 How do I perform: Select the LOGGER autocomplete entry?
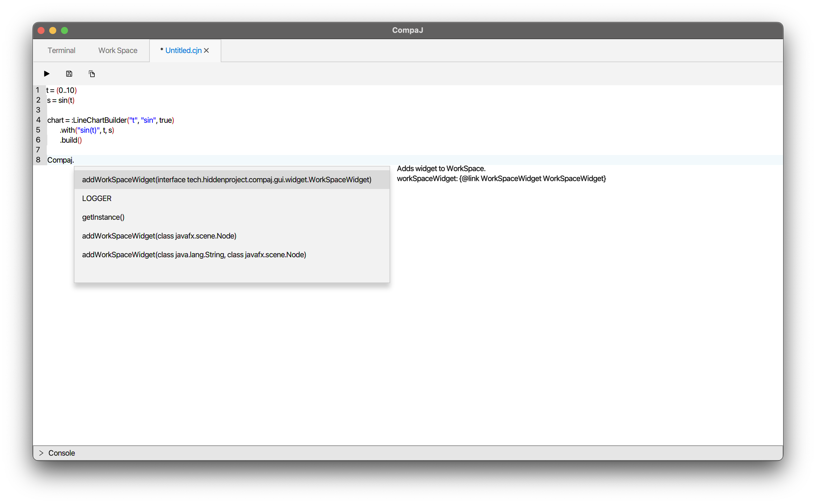coord(97,198)
